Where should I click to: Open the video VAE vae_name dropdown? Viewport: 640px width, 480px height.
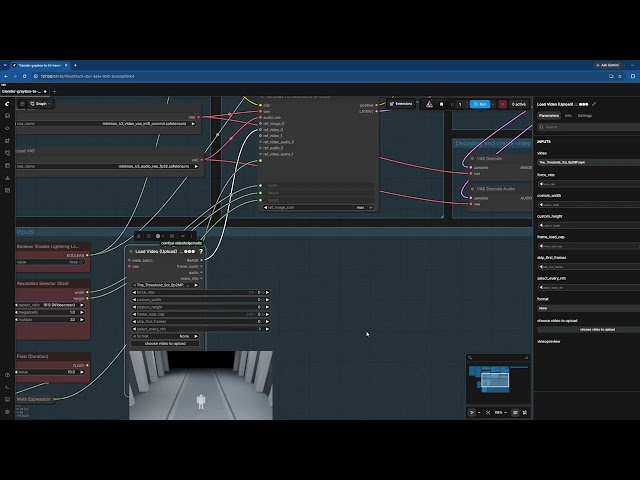tap(106, 124)
